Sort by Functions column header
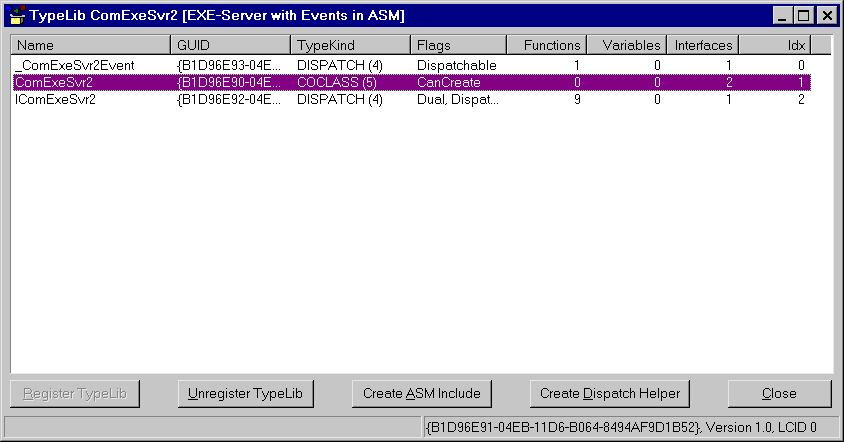This screenshot has height=442, width=844. click(x=547, y=45)
